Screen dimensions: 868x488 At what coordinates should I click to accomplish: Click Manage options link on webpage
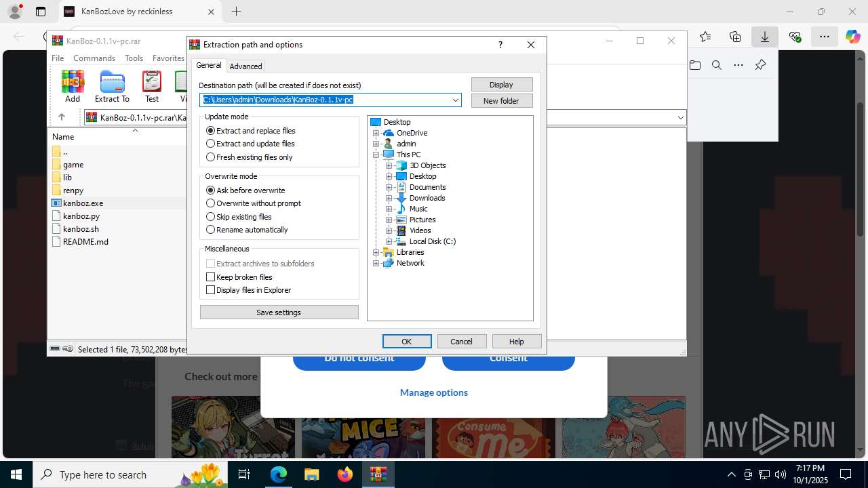click(x=434, y=392)
